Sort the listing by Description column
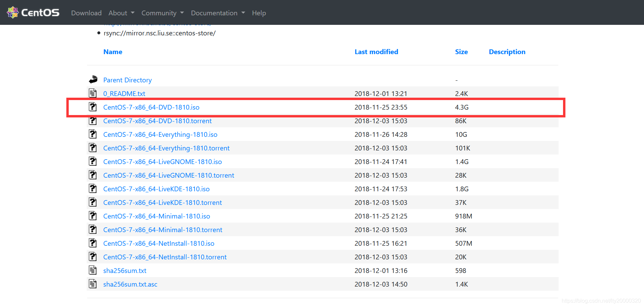This screenshot has height=307, width=644. [x=507, y=52]
